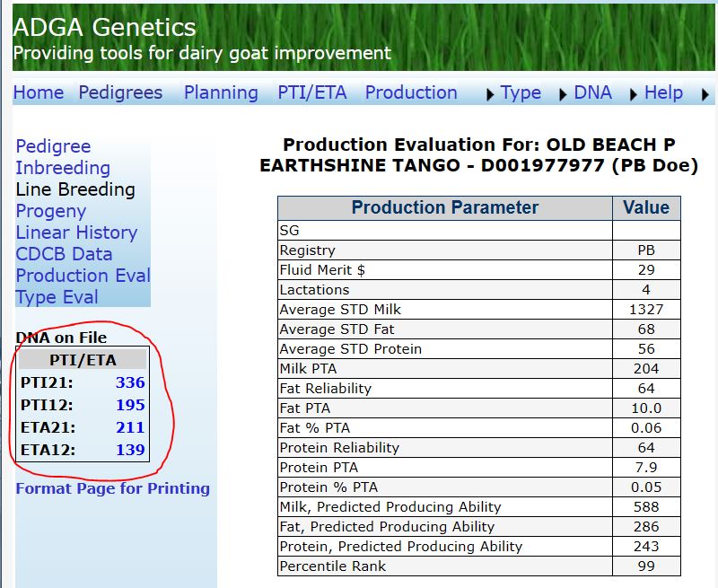
Task: Expand the arrow before Type
Action: click(490, 95)
